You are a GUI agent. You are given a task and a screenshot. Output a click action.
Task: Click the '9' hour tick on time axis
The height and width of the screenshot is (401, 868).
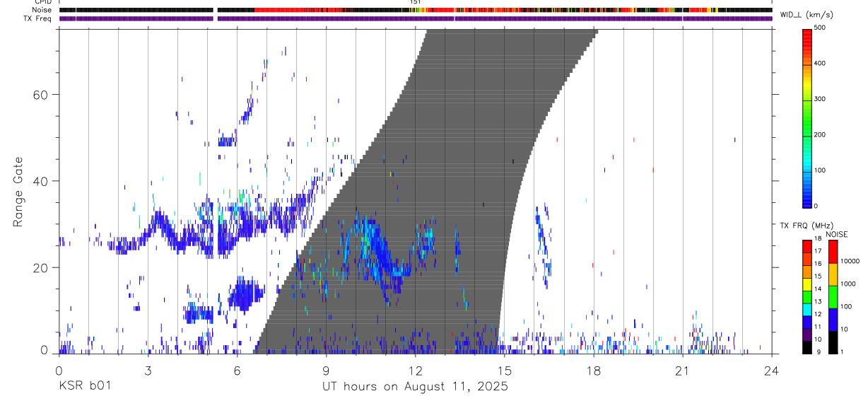(326, 370)
